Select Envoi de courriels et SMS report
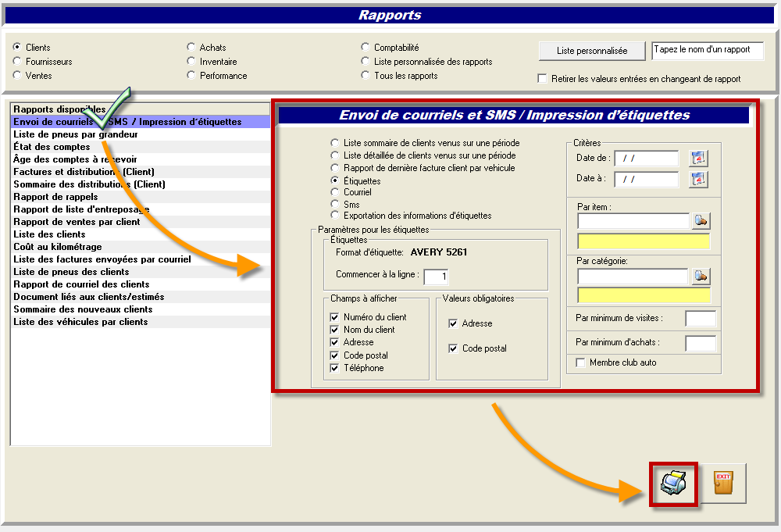The height and width of the screenshot is (532, 781). click(x=141, y=122)
